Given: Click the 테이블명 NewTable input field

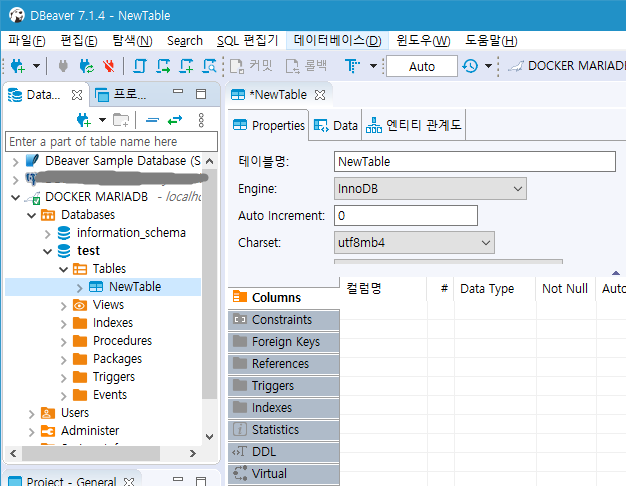Looking at the screenshot, I should (475, 162).
